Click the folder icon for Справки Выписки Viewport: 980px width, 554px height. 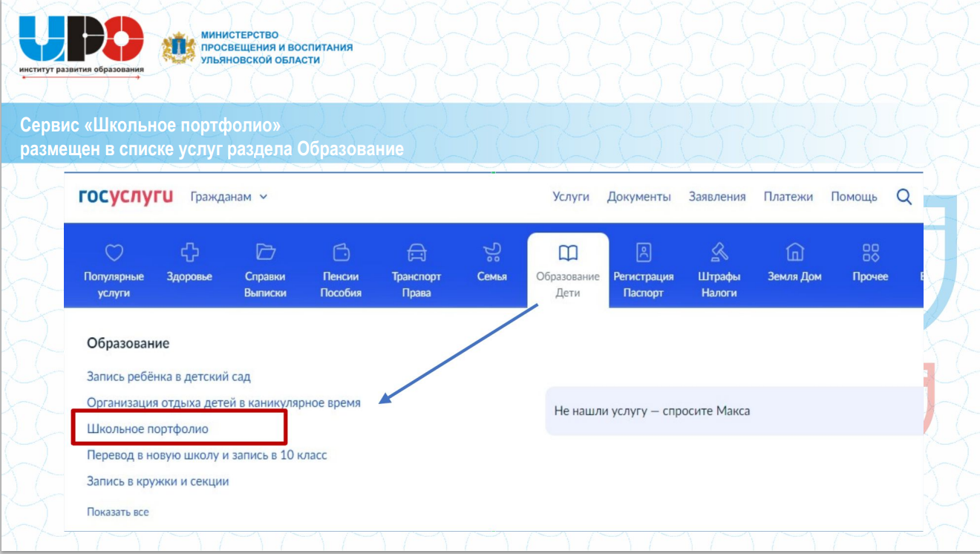point(265,252)
